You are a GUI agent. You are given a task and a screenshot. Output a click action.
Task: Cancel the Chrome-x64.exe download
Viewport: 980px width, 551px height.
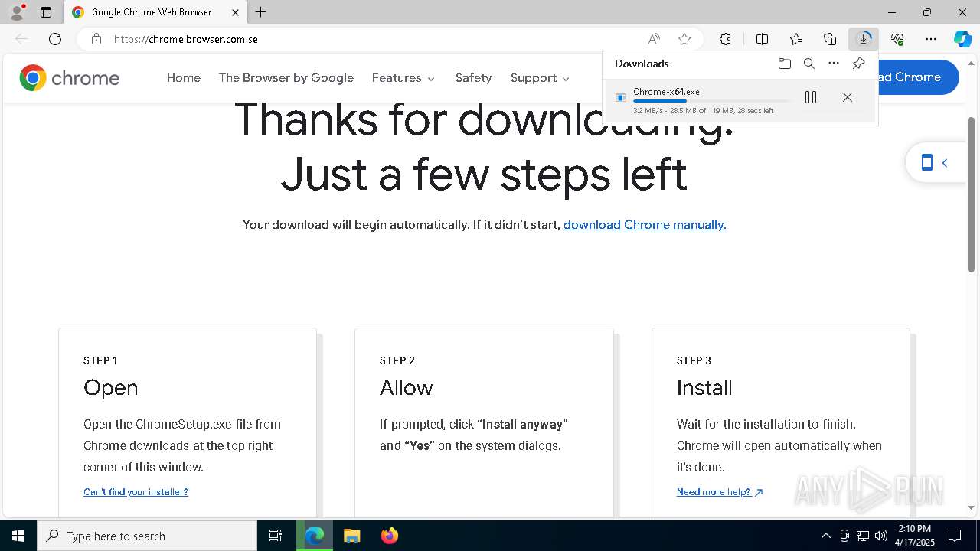pos(848,97)
